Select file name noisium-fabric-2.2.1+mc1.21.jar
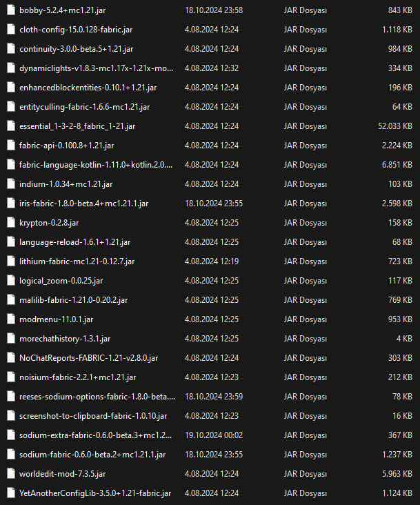The width and height of the screenshot is (420, 505). tap(77, 377)
